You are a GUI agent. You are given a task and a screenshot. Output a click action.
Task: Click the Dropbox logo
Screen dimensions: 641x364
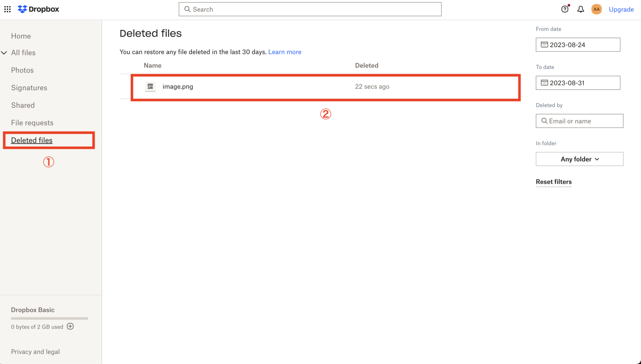[38, 9]
